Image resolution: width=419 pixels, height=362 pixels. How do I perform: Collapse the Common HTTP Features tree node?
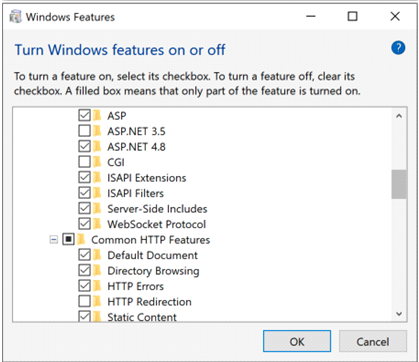pos(53,239)
